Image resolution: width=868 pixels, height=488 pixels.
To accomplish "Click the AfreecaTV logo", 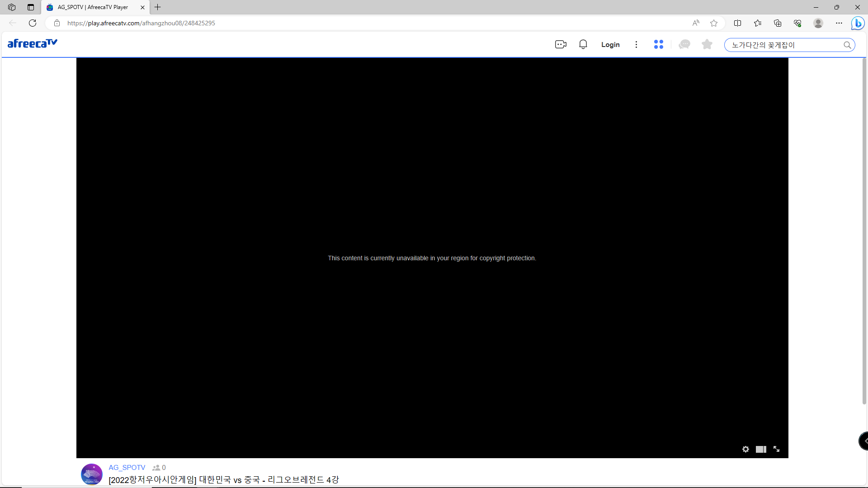I will [x=33, y=43].
